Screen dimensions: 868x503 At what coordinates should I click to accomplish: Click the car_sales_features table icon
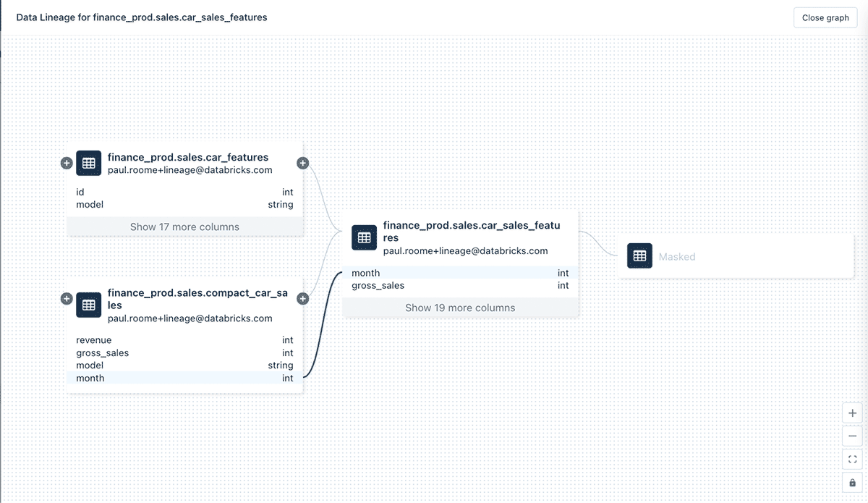pyautogui.click(x=364, y=237)
